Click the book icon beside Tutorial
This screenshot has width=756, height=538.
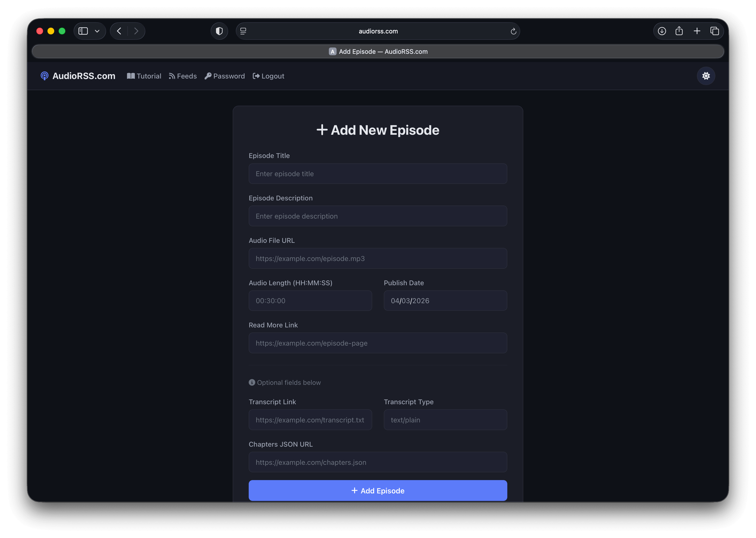click(x=131, y=76)
